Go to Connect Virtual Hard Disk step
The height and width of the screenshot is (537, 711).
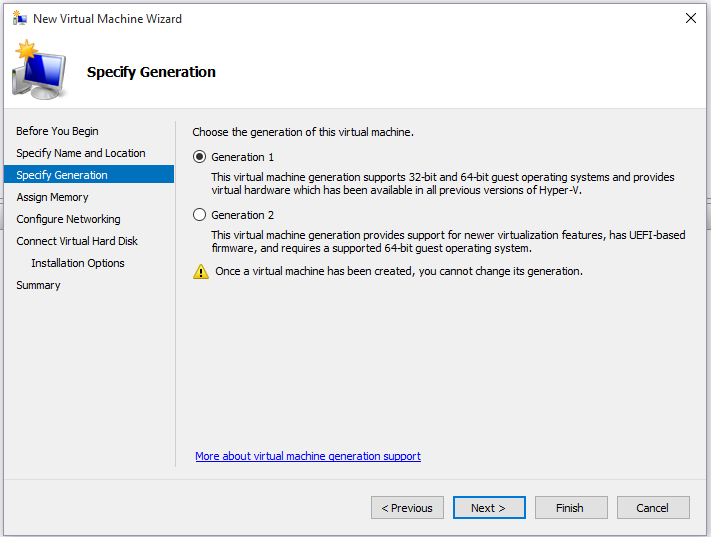click(x=77, y=241)
